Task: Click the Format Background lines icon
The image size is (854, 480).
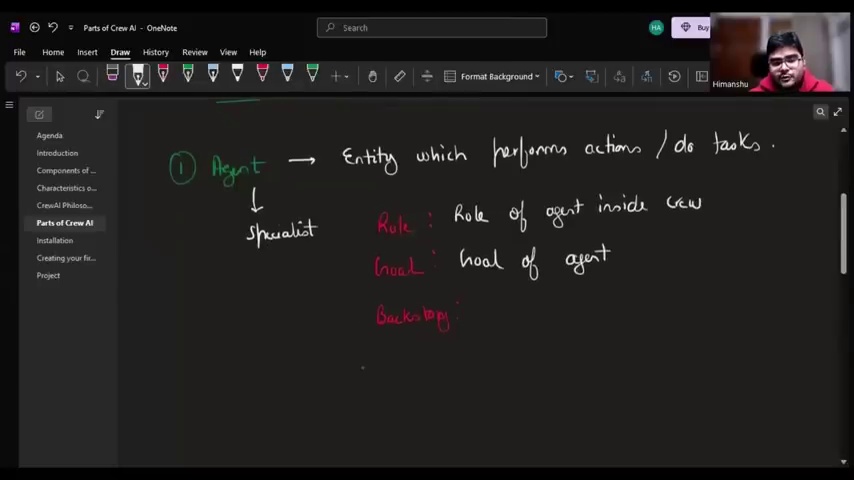Action: tap(450, 77)
